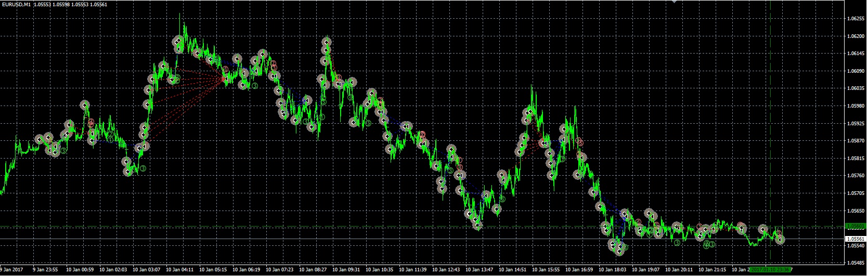
Task: Click the 1.05485 price scale label
Action: coord(856,264)
